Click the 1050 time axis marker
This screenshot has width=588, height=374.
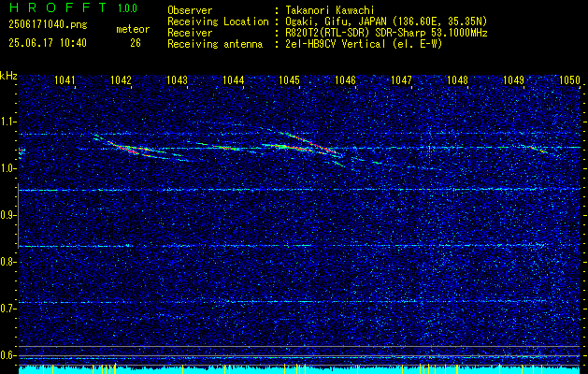pos(569,79)
